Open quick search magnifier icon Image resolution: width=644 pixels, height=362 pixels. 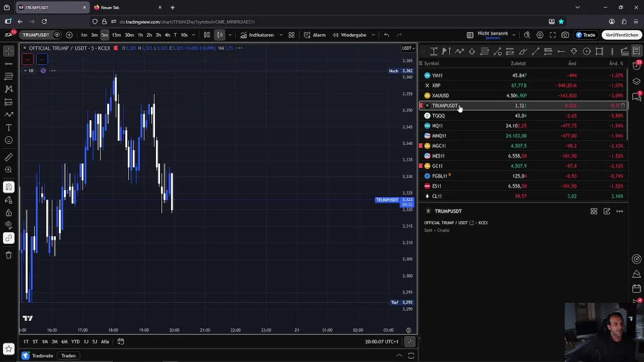point(527,35)
